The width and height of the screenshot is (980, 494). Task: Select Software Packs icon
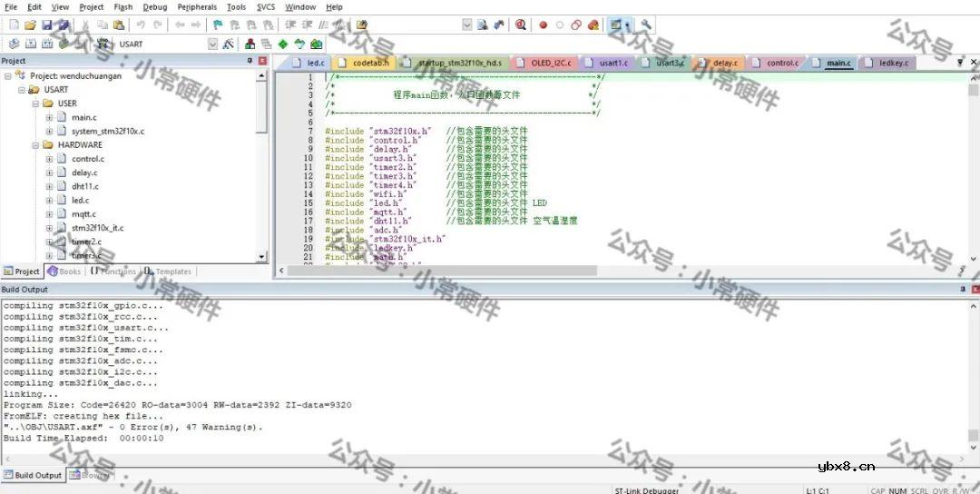(x=299, y=44)
